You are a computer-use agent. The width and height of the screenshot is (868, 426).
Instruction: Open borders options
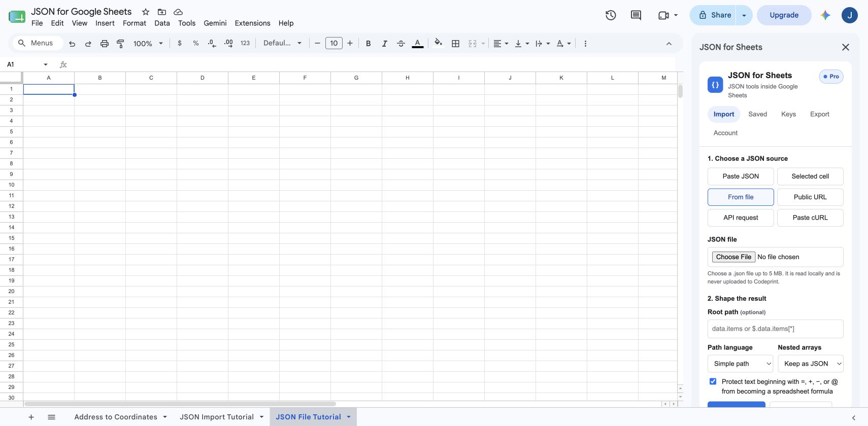click(x=456, y=44)
